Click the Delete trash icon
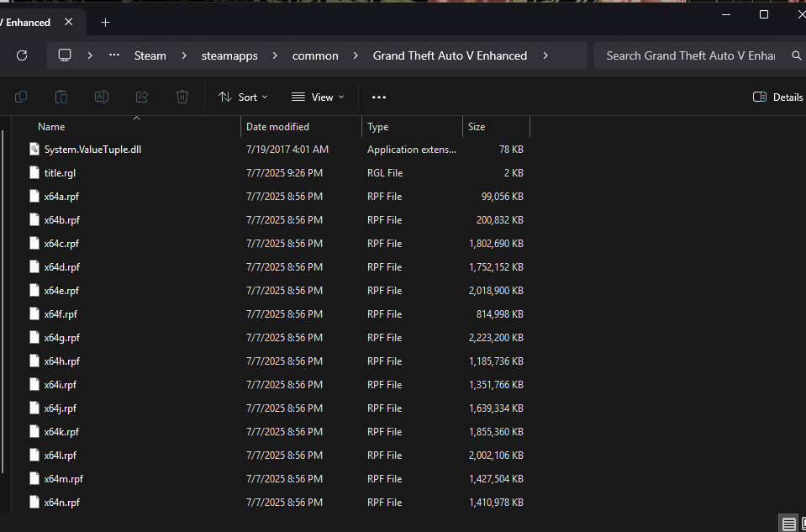Viewport: 806px width, 532px height. tap(182, 97)
